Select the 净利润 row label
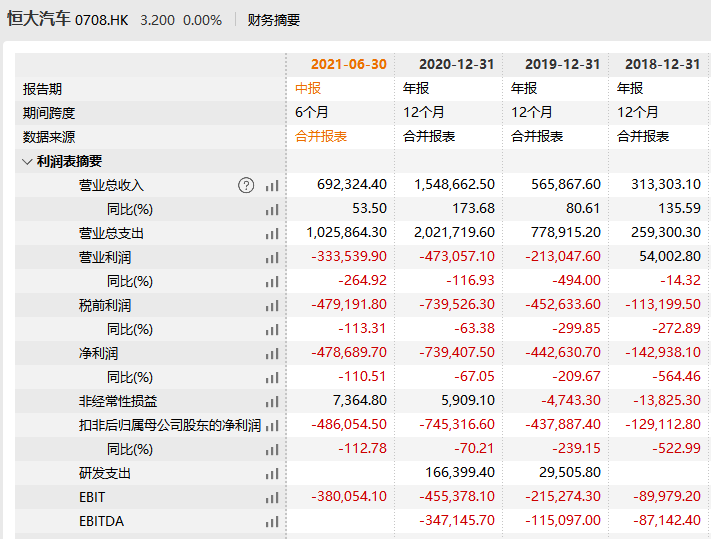 click(x=98, y=353)
